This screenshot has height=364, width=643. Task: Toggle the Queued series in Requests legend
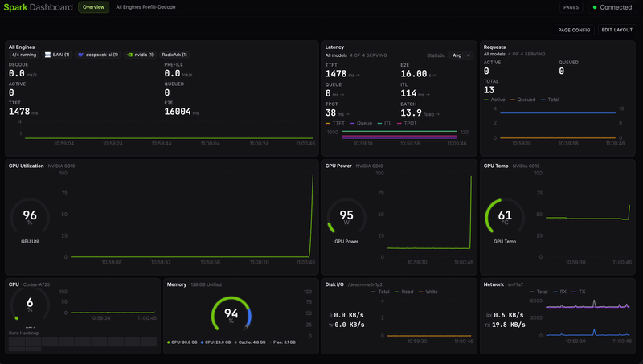click(x=523, y=100)
